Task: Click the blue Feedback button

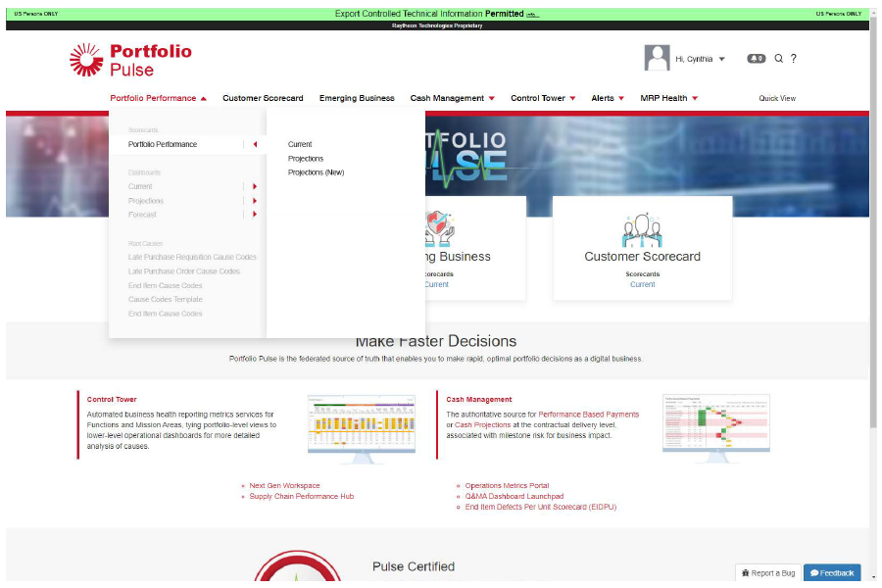Action: coord(832,572)
